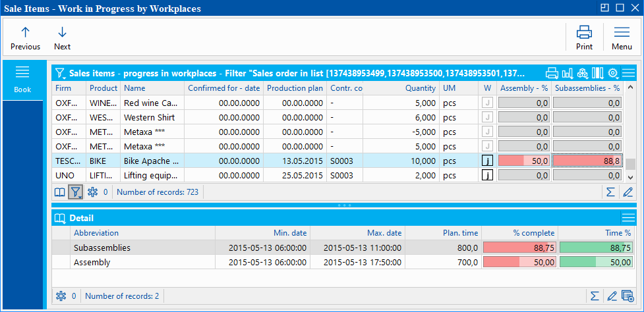Click the asterisk marks icon in upper status bar
Viewport: 644px width, 312px height.
pyautogui.click(x=93, y=192)
